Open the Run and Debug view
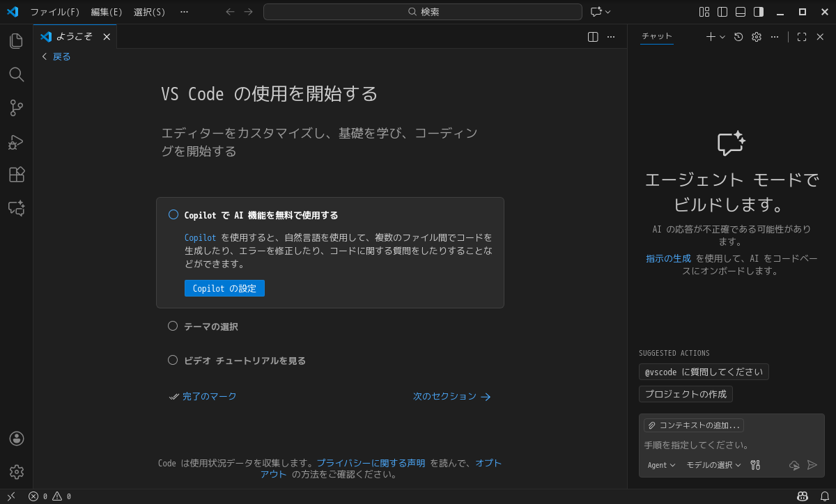The image size is (836, 504). [16, 141]
